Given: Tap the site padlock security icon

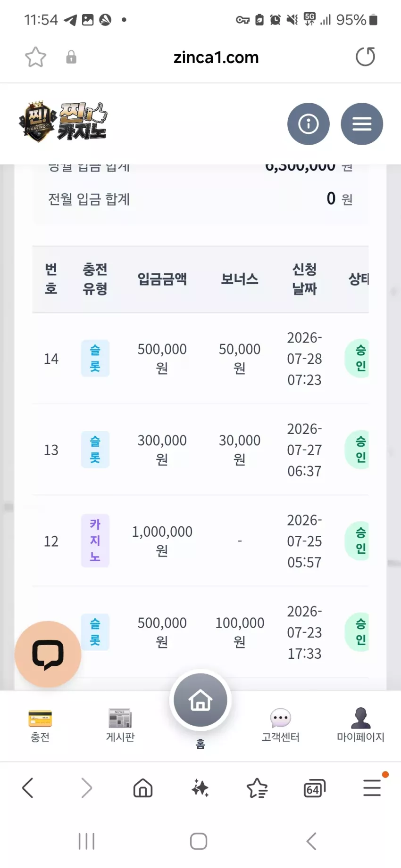Looking at the screenshot, I should pos(71,57).
